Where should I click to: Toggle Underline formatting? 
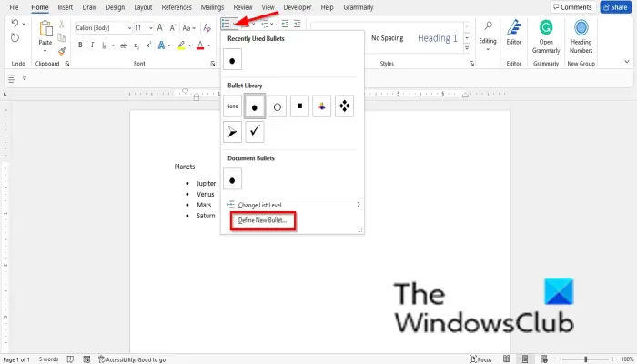click(105, 45)
